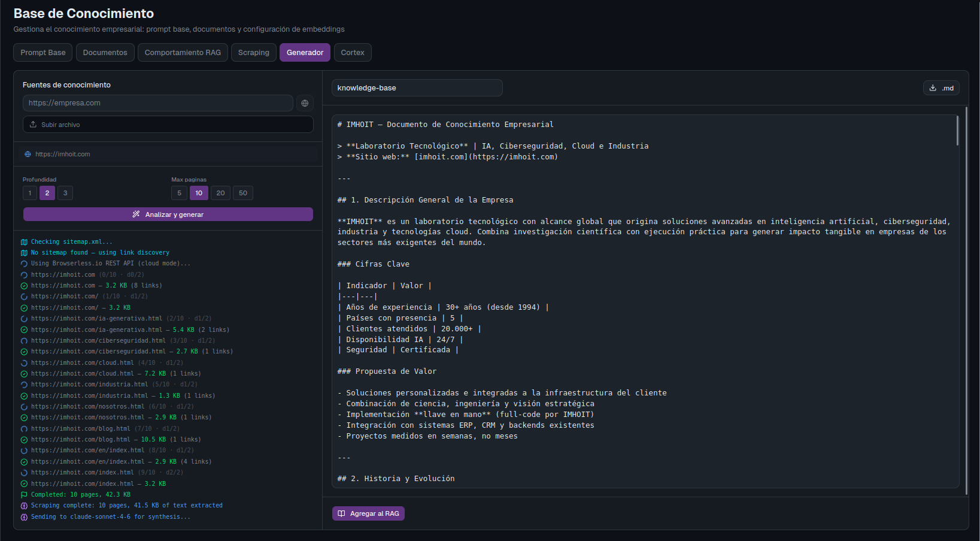Click check icon for cloud.html 7.2 KB
The width and height of the screenshot is (980, 541).
tap(24, 374)
